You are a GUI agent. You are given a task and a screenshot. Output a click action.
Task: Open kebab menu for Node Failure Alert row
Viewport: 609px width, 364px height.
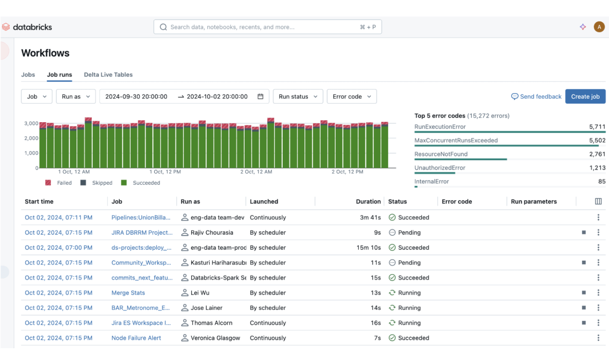click(598, 338)
